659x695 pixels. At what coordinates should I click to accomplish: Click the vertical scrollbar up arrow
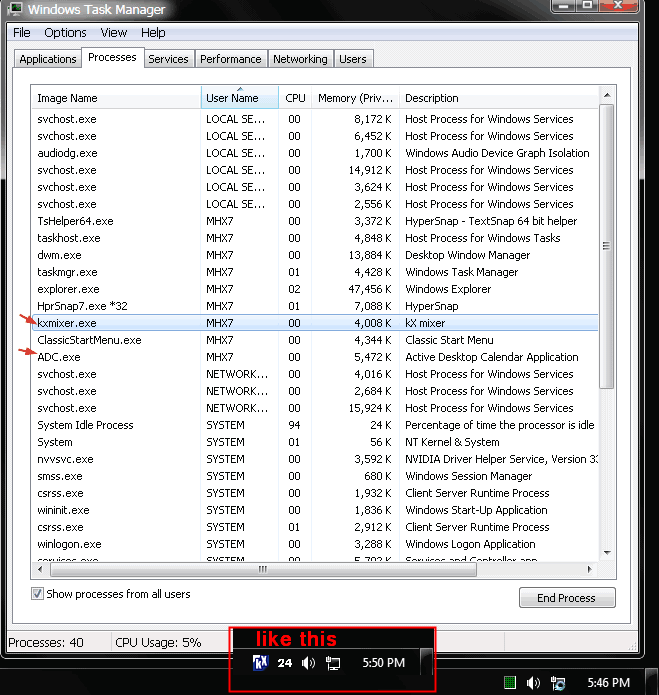click(x=607, y=95)
